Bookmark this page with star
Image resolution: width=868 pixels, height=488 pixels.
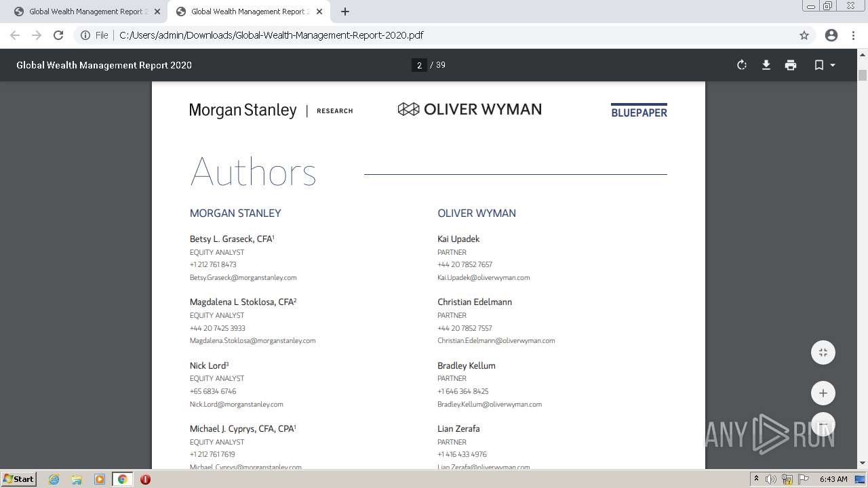pos(804,35)
